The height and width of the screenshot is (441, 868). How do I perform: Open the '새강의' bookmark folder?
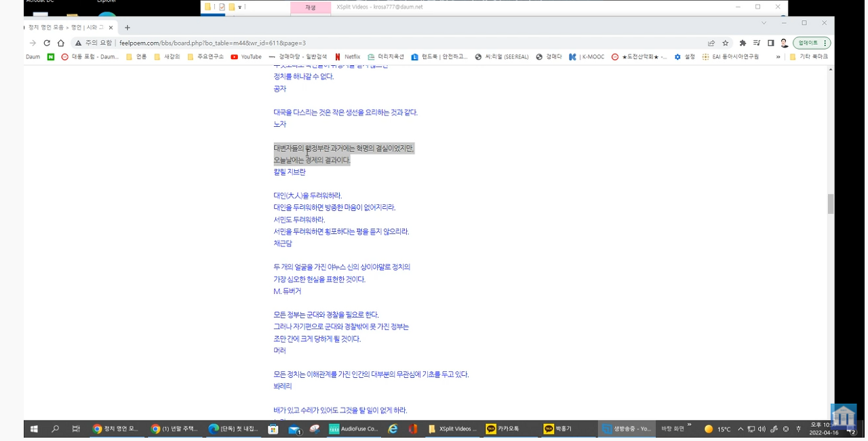(167, 57)
